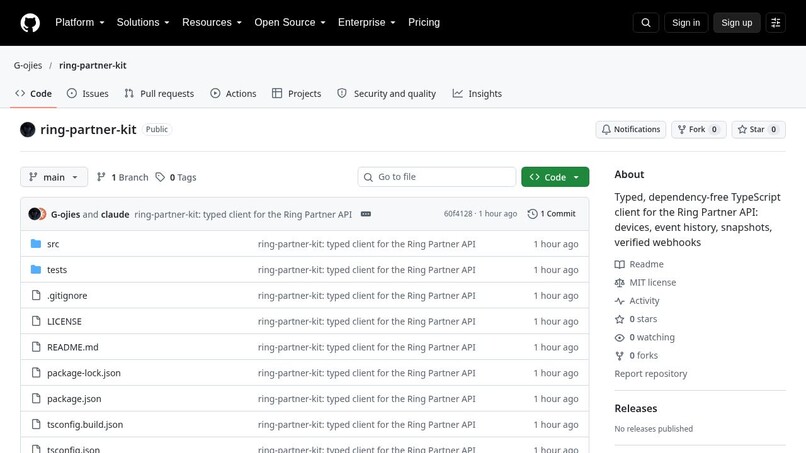Click the .gitignore file icon

tap(35, 295)
